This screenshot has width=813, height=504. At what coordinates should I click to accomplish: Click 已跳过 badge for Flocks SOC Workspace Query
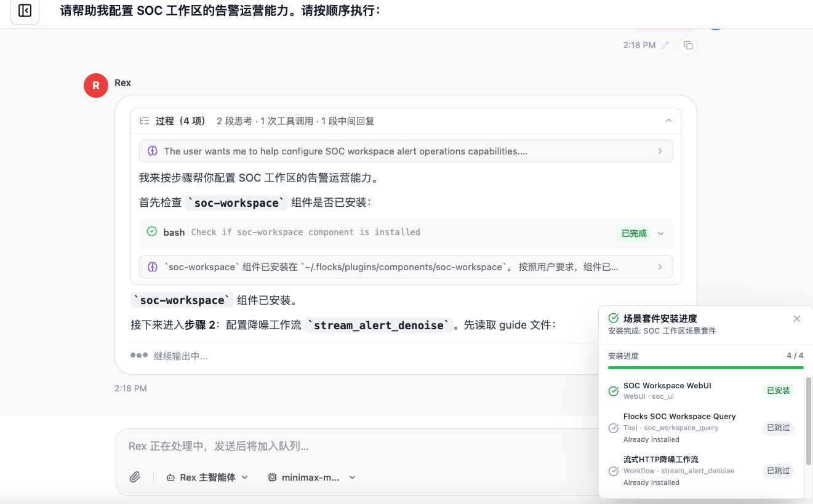778,428
